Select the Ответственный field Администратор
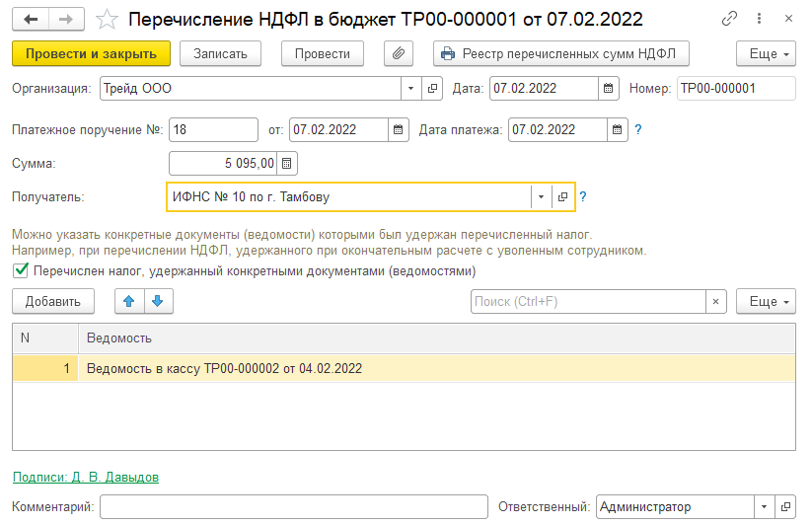 tap(675, 507)
